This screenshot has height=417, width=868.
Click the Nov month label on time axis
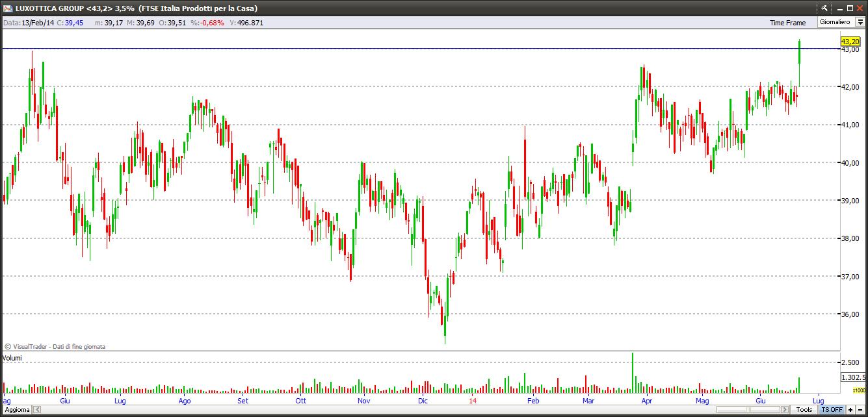[363, 401]
